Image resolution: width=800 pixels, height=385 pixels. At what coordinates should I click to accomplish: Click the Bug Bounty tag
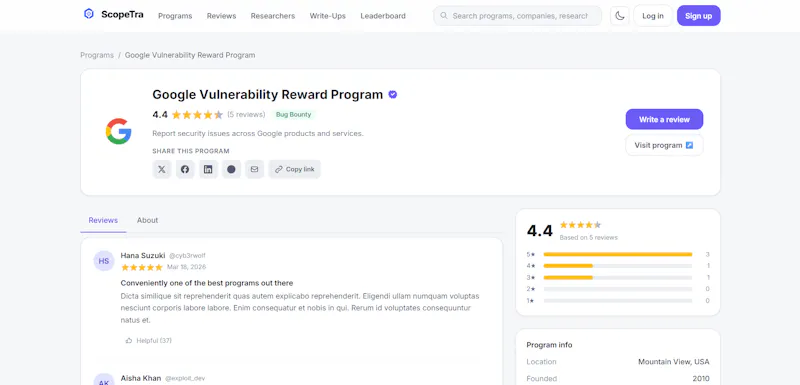(293, 115)
